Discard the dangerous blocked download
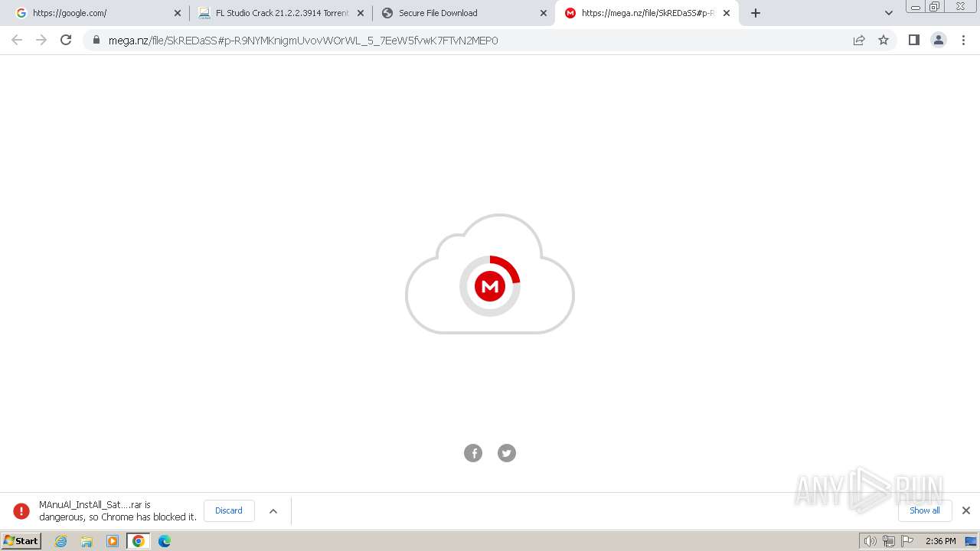 [x=229, y=510]
